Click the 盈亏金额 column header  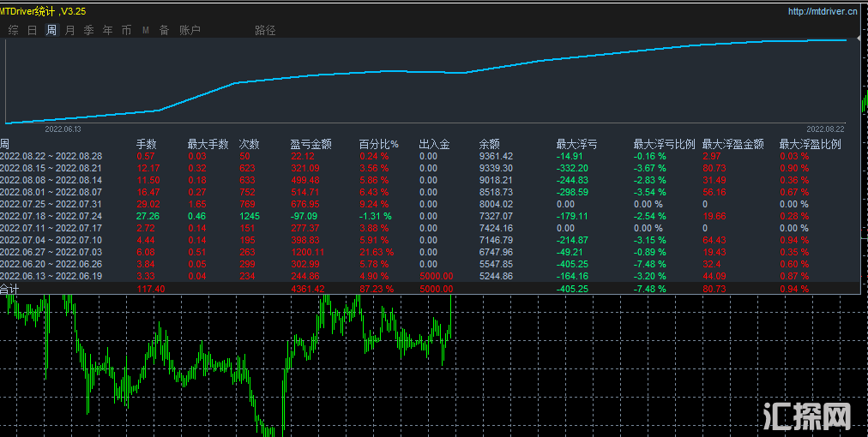tap(311, 145)
